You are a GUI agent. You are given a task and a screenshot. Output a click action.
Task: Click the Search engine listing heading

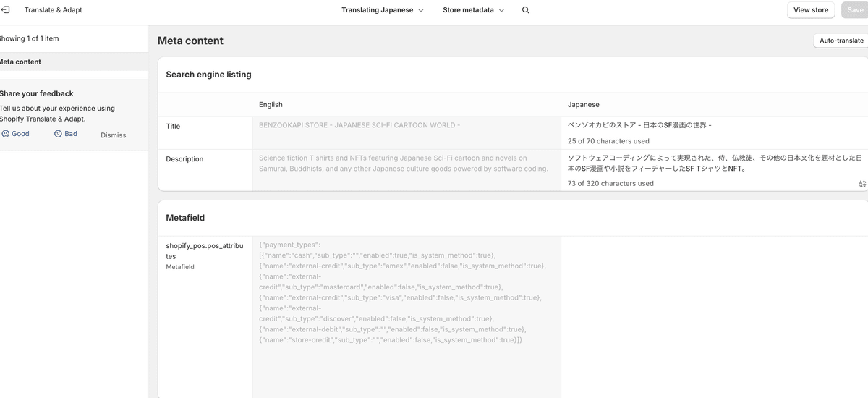[208, 75]
